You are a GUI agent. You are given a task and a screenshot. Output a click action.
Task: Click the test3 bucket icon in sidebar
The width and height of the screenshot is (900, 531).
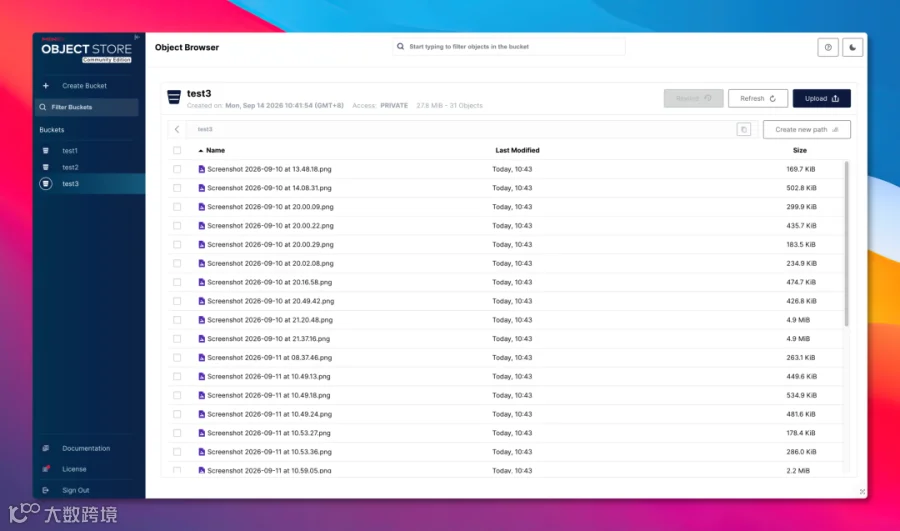point(45,184)
